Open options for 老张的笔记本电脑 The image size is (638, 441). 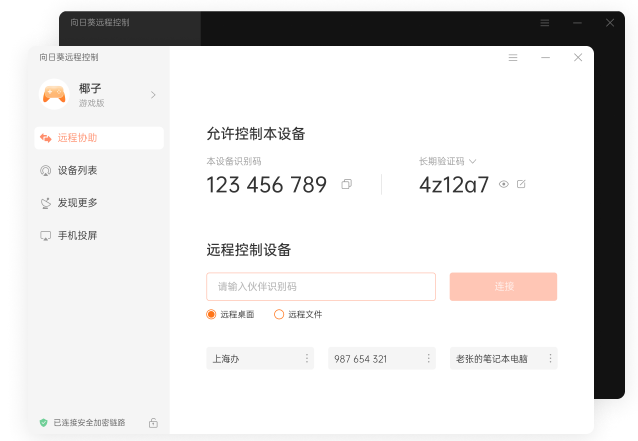click(550, 358)
